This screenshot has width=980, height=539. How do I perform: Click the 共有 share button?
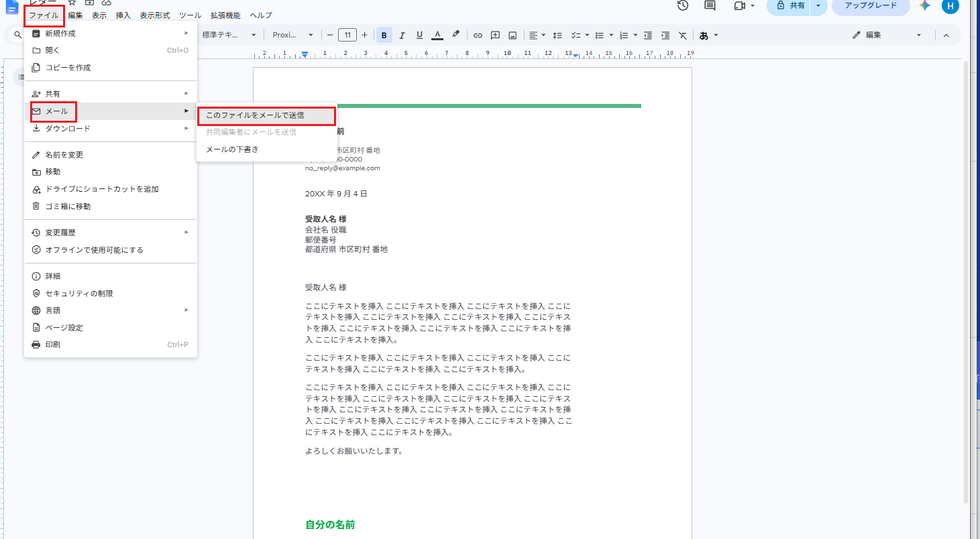[789, 5]
